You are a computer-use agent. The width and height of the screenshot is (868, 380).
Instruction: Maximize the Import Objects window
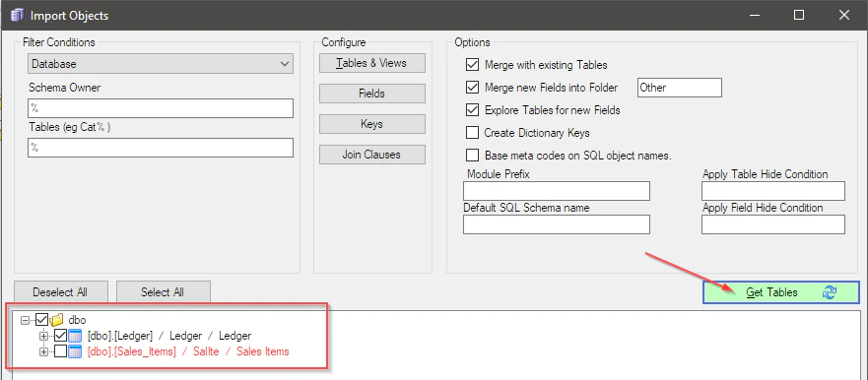[x=799, y=15]
